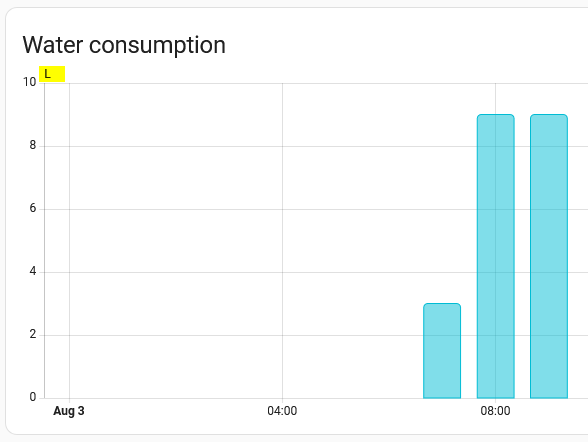The image size is (588, 442).
Task: Select the shortest bar near 07:00
Action: 442,351
